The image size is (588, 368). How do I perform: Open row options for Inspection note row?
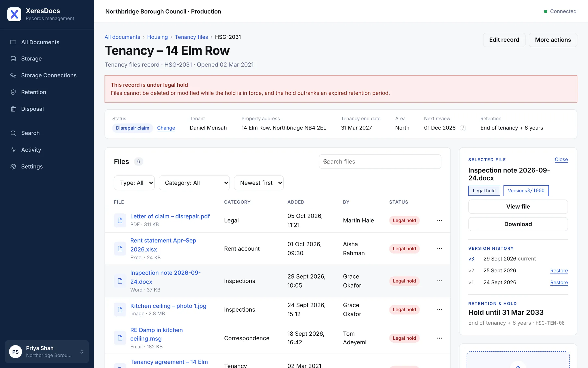[x=439, y=281]
